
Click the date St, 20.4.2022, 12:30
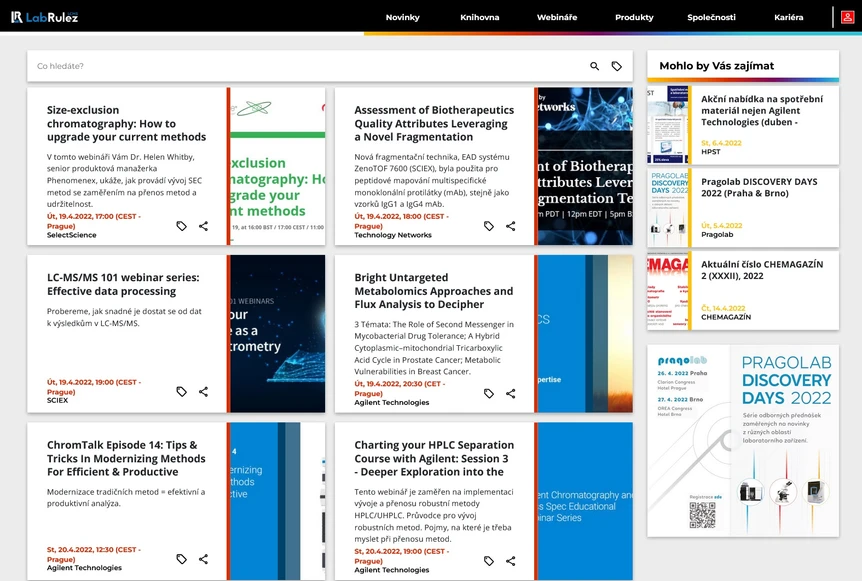point(93,554)
